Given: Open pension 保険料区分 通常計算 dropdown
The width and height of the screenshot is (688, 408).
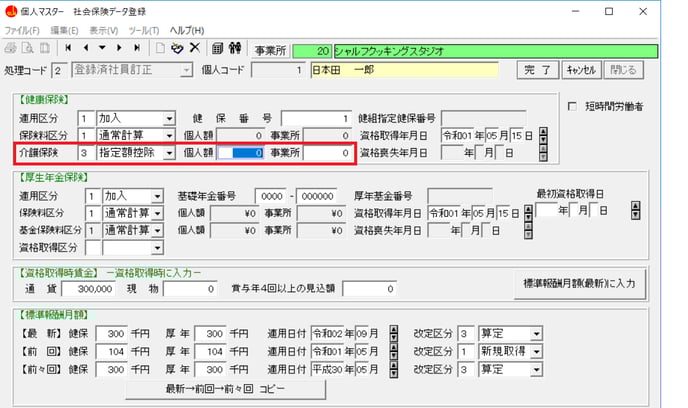Looking at the screenshot, I should (x=157, y=213).
